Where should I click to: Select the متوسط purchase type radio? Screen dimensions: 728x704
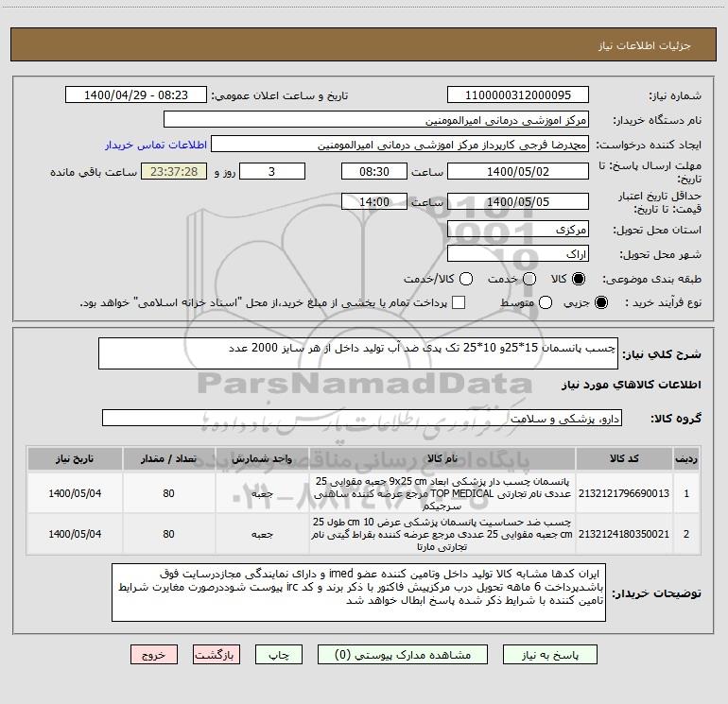[546, 302]
